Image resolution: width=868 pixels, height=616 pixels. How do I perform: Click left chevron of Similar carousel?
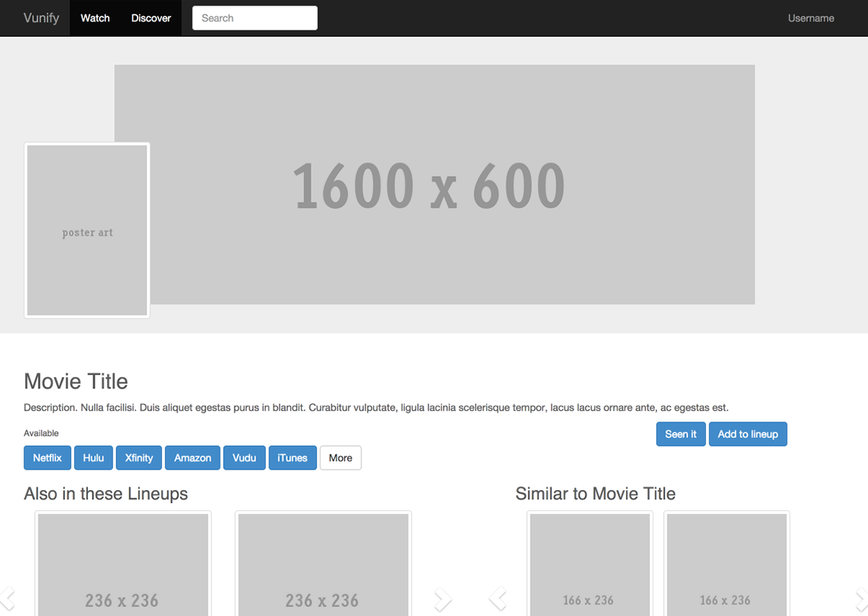(498, 598)
